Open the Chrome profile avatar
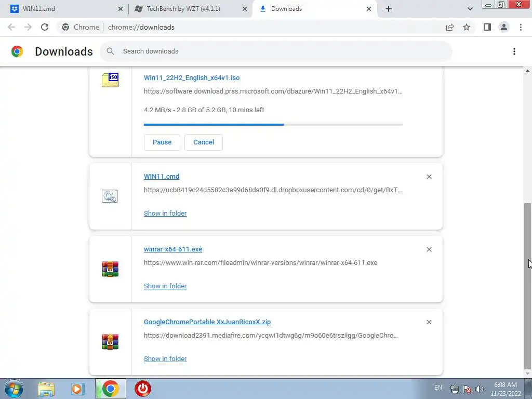Viewport: 532px width, 399px height. [504, 27]
